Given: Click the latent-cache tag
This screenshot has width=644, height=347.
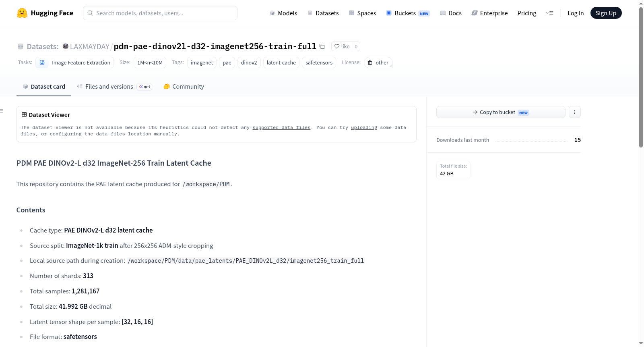Looking at the screenshot, I should pos(281,62).
